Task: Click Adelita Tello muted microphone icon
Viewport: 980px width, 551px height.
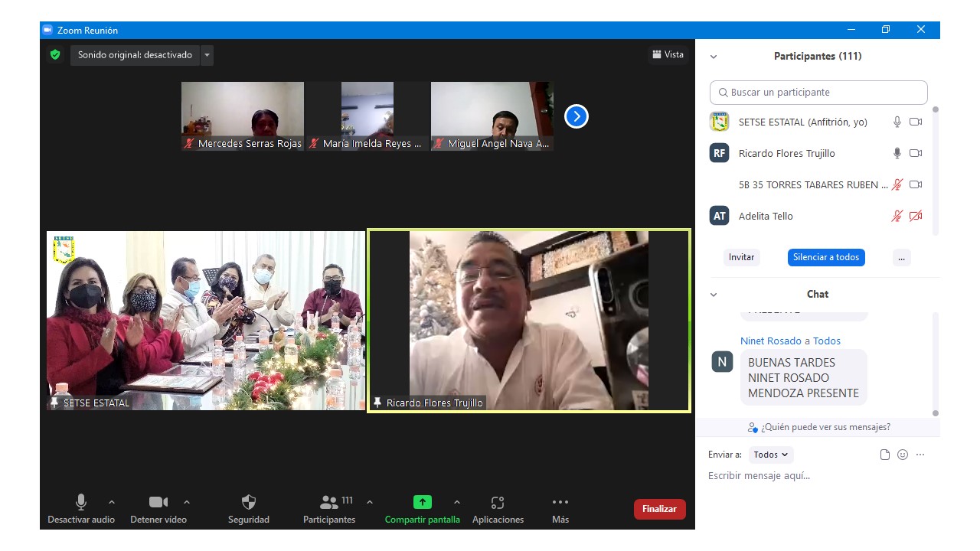Action: (897, 216)
